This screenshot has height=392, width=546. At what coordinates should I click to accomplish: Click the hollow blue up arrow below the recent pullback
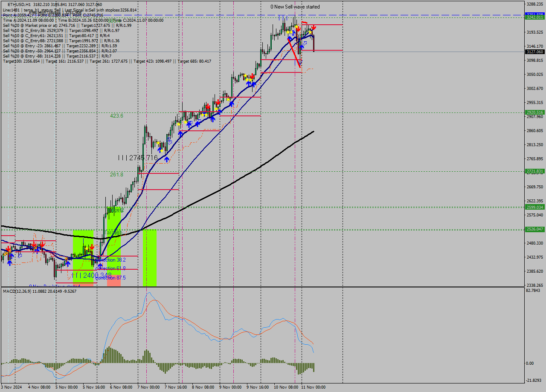(x=305, y=43)
